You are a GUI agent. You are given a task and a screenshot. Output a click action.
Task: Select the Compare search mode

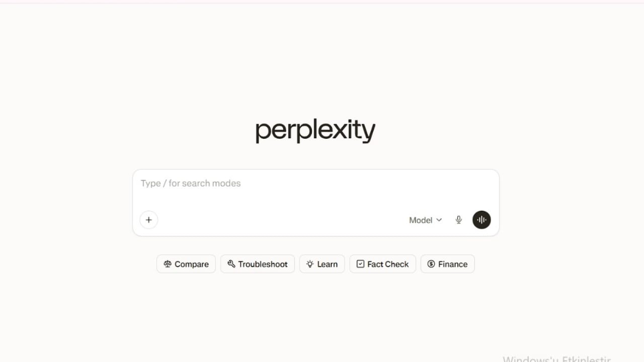tap(186, 264)
